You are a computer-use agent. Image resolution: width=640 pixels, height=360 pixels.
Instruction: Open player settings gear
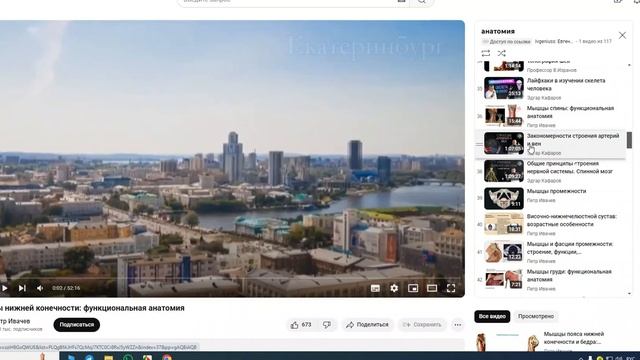pos(394,289)
